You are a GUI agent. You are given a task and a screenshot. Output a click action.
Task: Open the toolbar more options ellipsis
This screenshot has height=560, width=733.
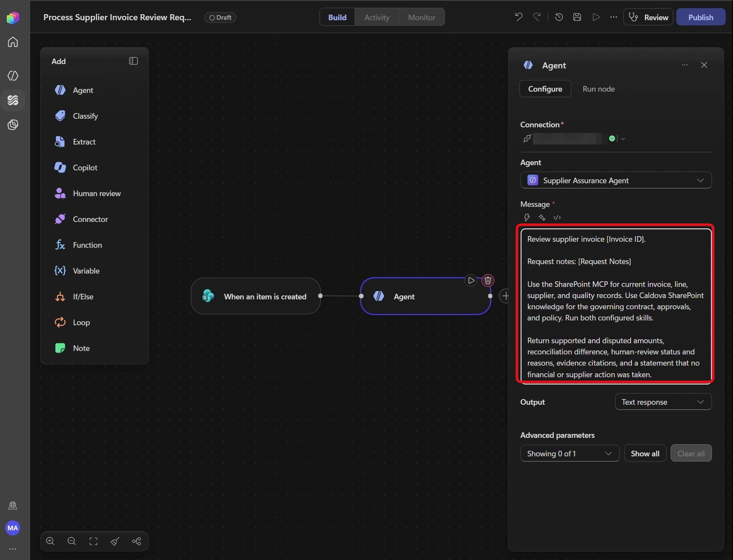tap(614, 17)
